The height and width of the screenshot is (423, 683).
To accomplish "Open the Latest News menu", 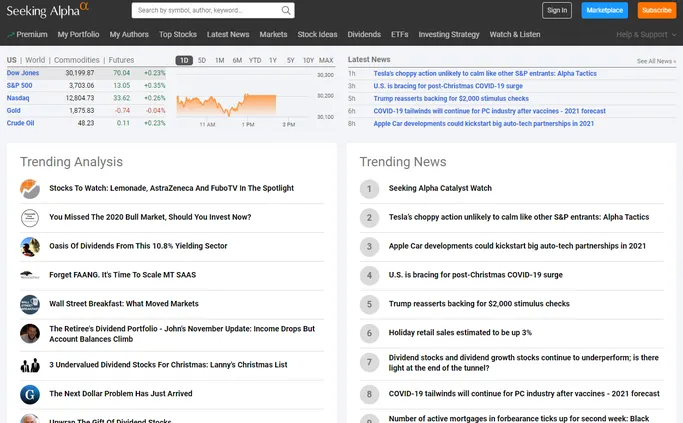I will coord(228,34).
